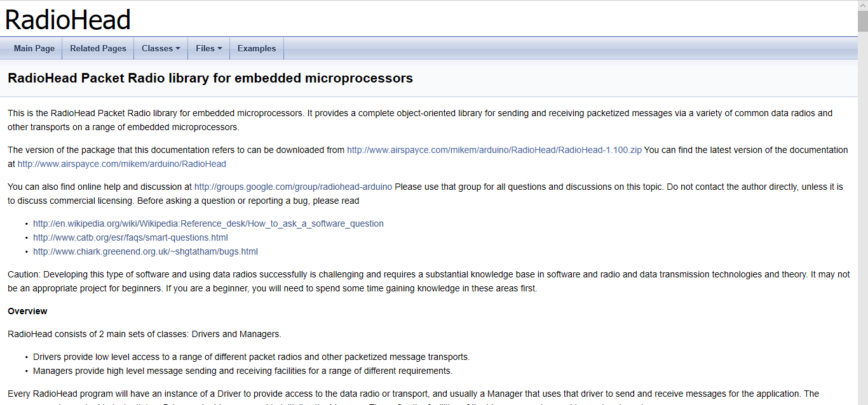This screenshot has width=868, height=405.
Task: Open the chiark bugs.html link
Action: 146,251
